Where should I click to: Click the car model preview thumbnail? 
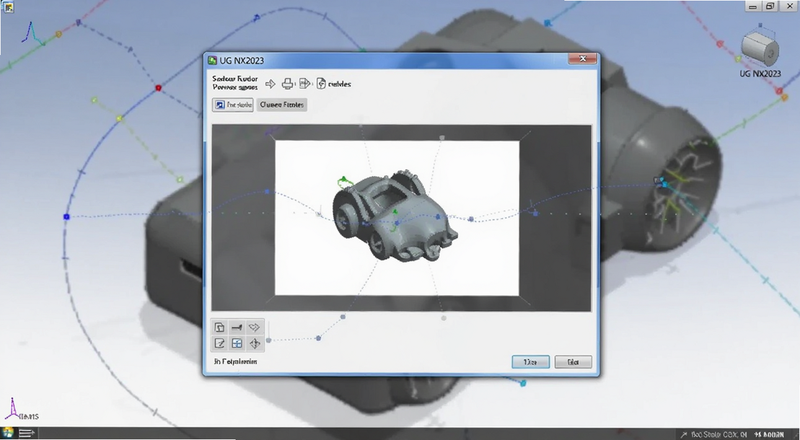tap(396, 218)
